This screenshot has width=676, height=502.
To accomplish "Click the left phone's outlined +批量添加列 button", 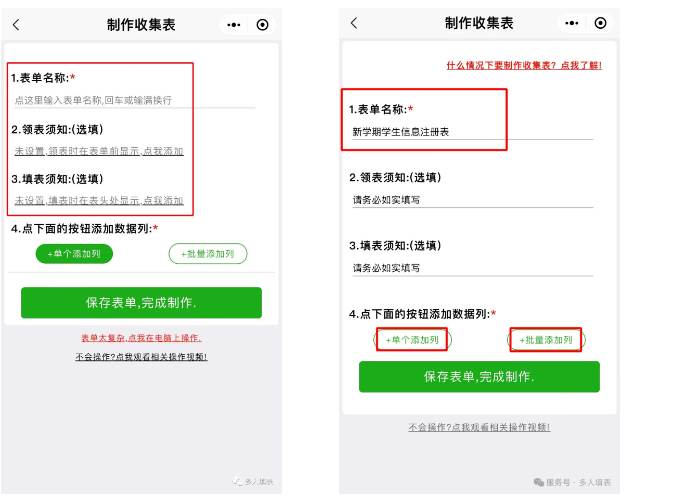I will [x=208, y=254].
